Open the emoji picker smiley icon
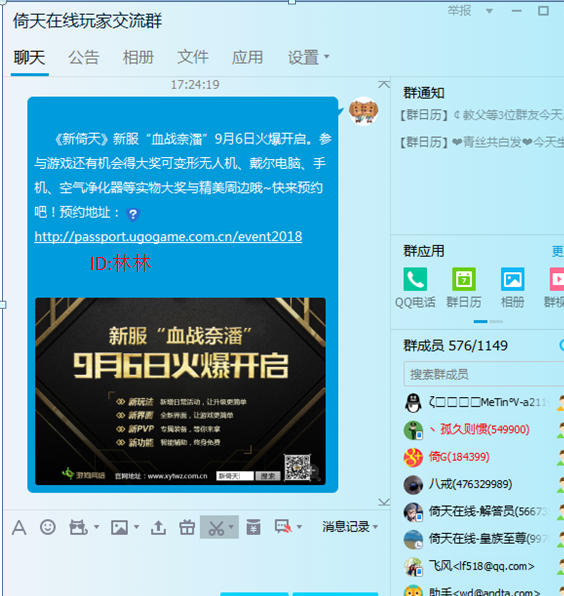Viewport: 564px width, 596px height. [48, 527]
